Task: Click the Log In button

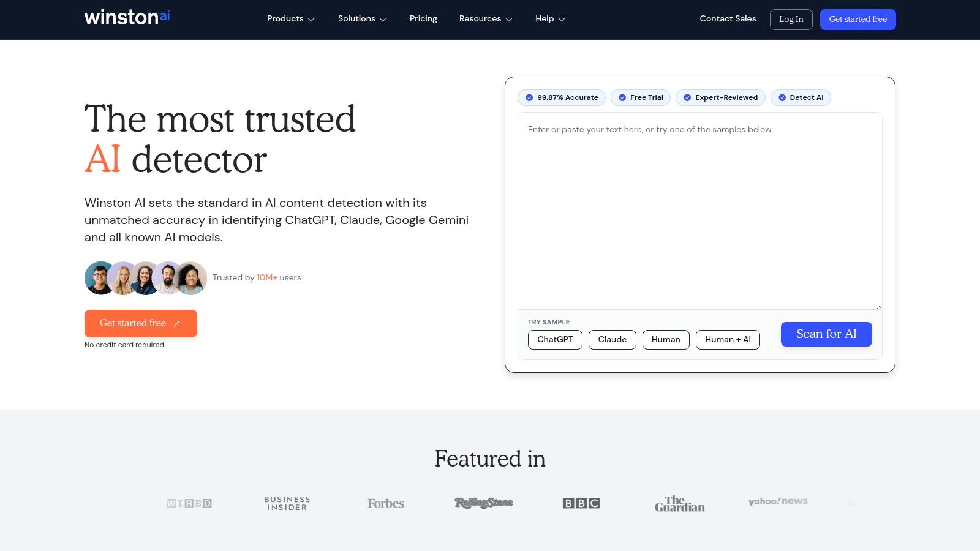Action: [791, 20]
